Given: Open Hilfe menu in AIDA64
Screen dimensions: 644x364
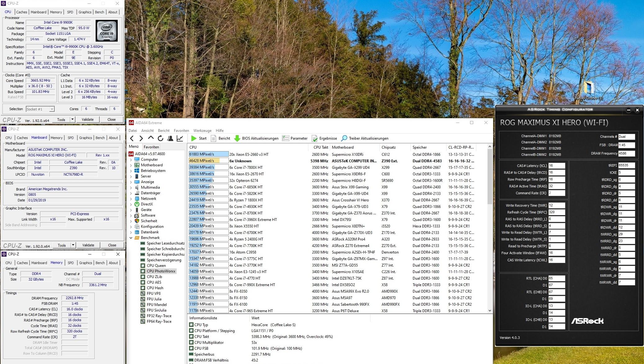Looking at the screenshot, I should (220, 131).
